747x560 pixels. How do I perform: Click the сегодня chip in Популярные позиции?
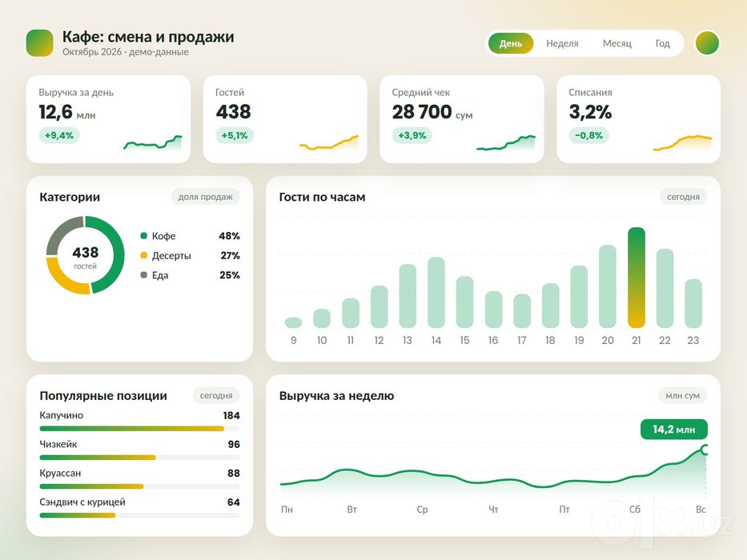pos(216,395)
